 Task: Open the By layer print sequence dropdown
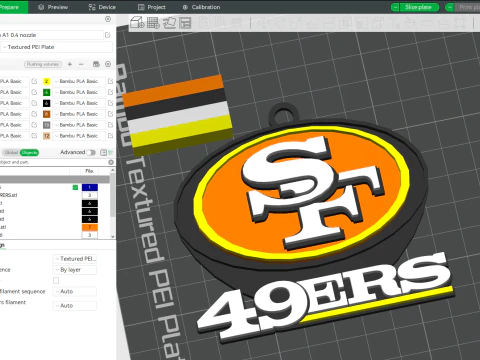pyautogui.click(x=75, y=270)
